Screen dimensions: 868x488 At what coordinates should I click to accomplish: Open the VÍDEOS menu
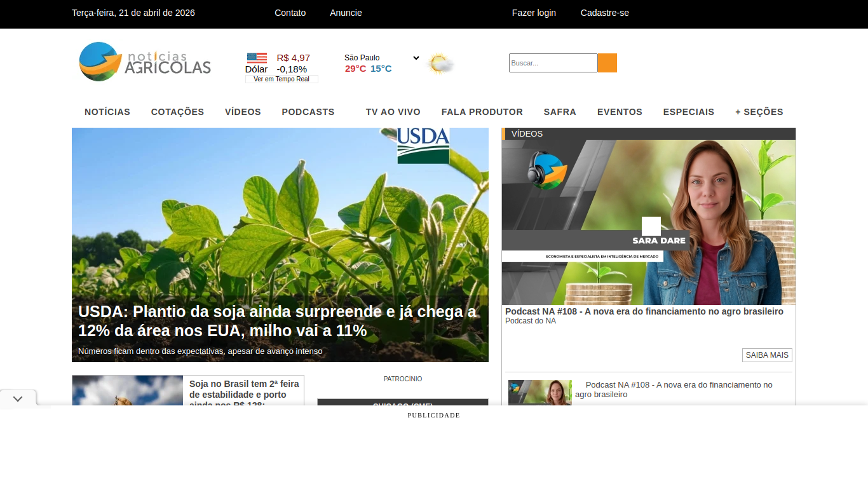(243, 112)
